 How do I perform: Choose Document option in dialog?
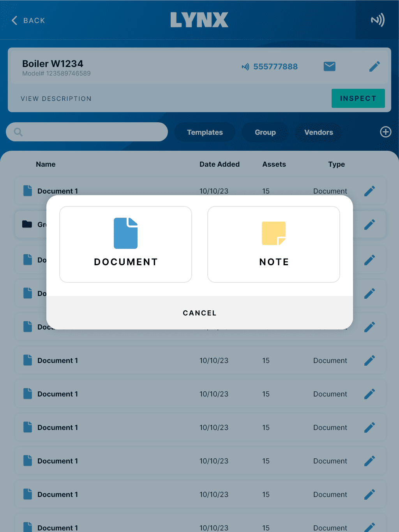click(x=125, y=244)
